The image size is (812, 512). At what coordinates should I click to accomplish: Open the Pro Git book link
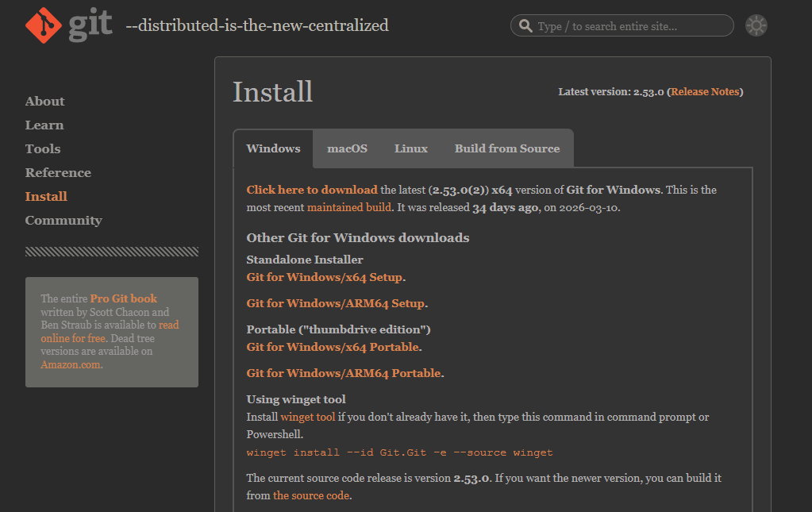[x=123, y=298]
